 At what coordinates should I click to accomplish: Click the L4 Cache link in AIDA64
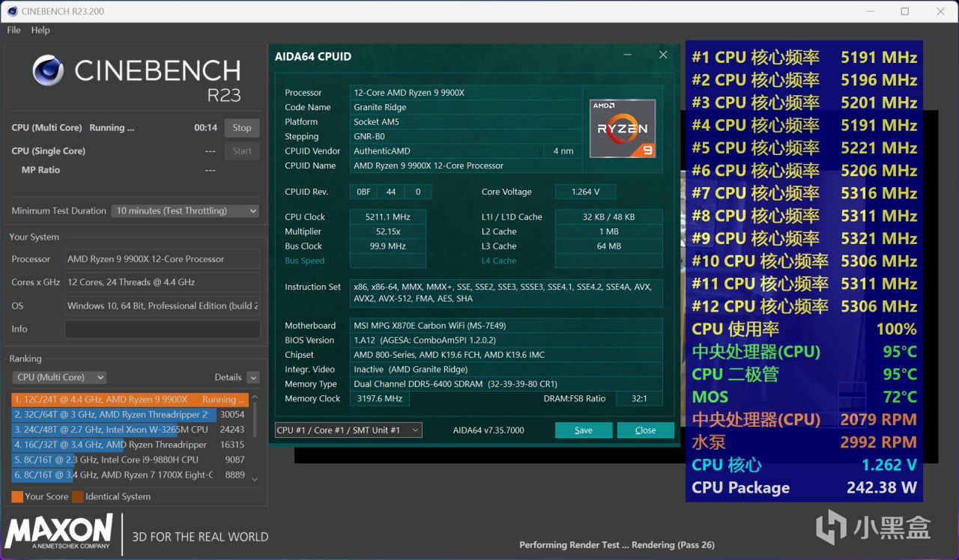coord(499,261)
